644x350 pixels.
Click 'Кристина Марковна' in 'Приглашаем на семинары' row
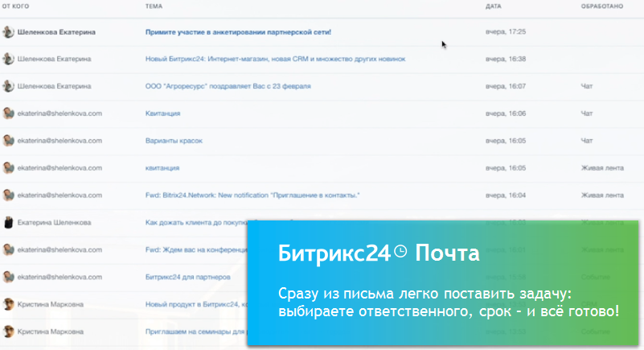(51, 331)
